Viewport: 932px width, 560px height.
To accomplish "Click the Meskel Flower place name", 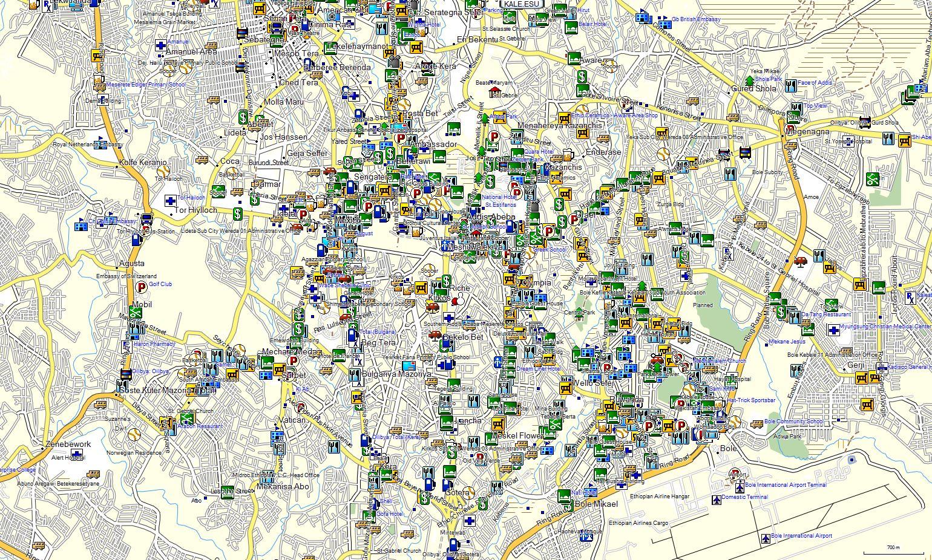I will (x=517, y=436).
